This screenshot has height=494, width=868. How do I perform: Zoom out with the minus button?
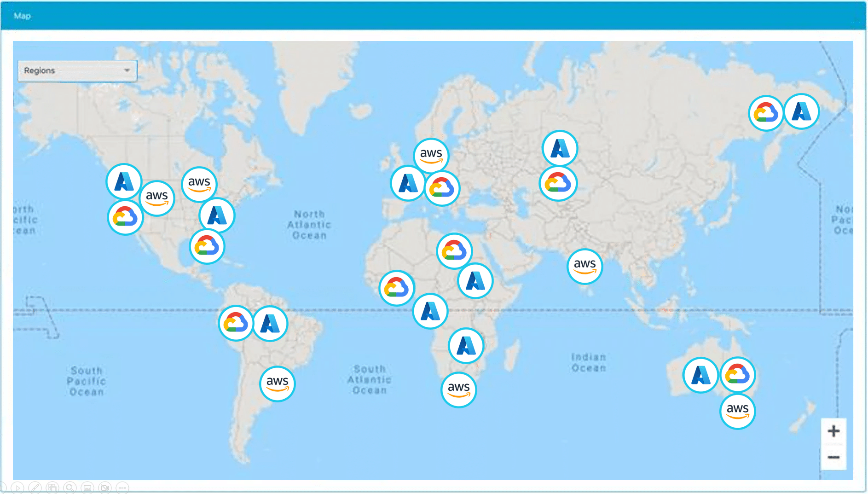833,457
